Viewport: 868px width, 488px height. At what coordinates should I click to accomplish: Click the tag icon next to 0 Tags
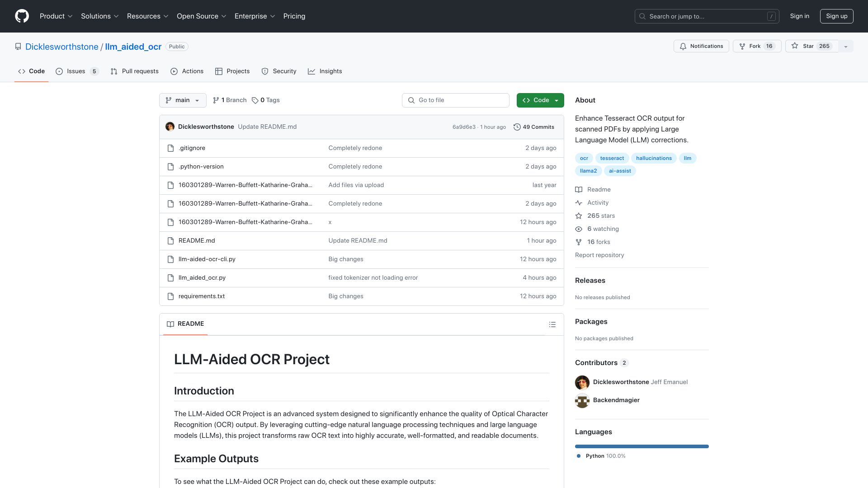(x=255, y=100)
